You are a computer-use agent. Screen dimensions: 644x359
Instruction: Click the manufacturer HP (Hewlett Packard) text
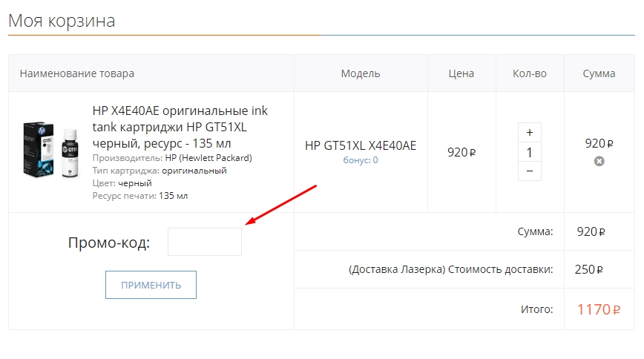[x=208, y=158]
